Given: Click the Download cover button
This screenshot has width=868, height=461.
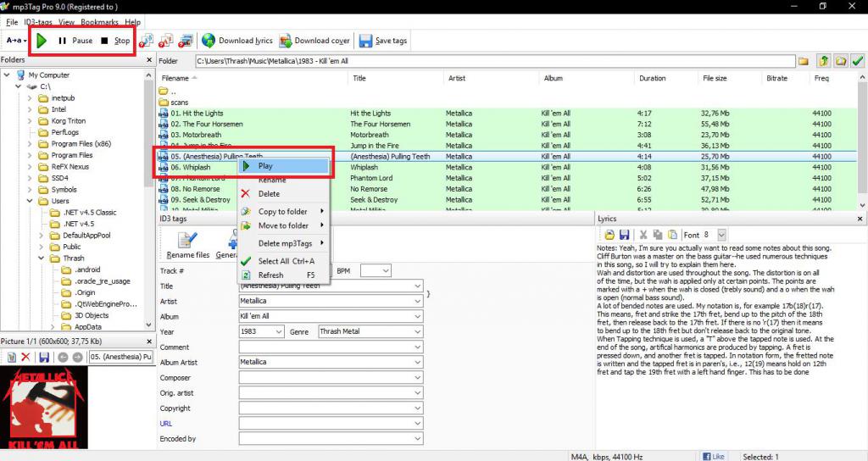Looking at the screenshot, I should click(314, 41).
